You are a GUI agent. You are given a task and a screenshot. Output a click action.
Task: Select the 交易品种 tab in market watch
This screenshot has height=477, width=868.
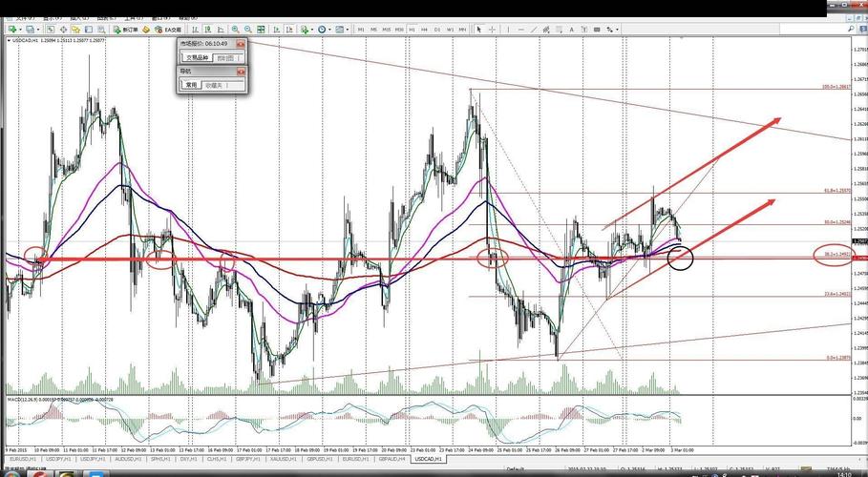point(197,58)
